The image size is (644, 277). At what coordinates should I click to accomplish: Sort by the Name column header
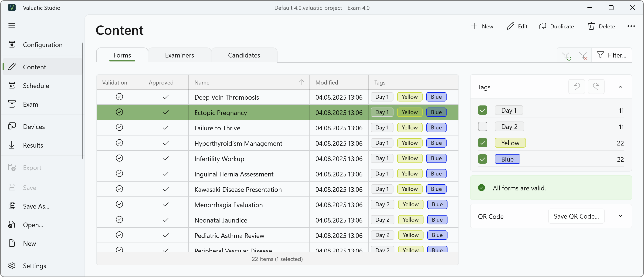coord(249,82)
